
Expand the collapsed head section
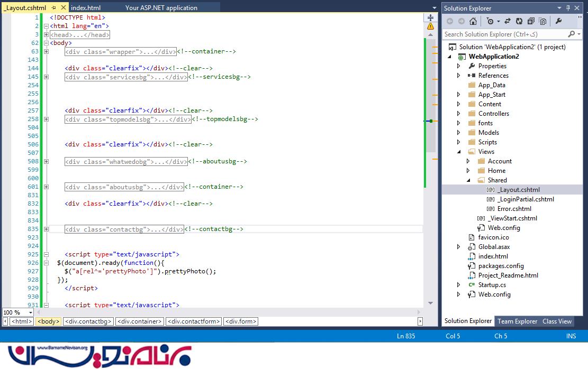point(47,34)
